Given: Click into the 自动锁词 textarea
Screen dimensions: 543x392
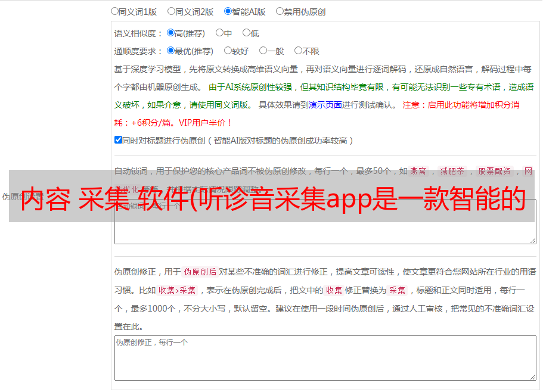Looking at the screenshot, I should click(325, 222).
